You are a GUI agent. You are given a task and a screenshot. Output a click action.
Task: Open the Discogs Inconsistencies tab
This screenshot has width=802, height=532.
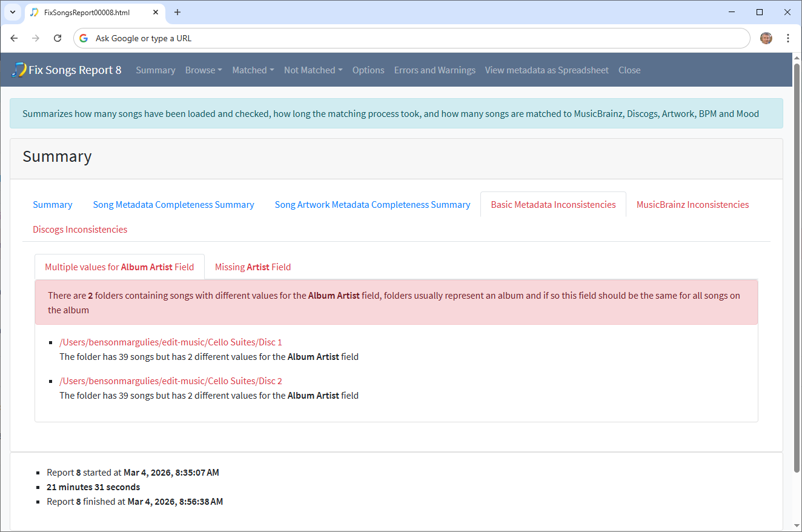(80, 230)
